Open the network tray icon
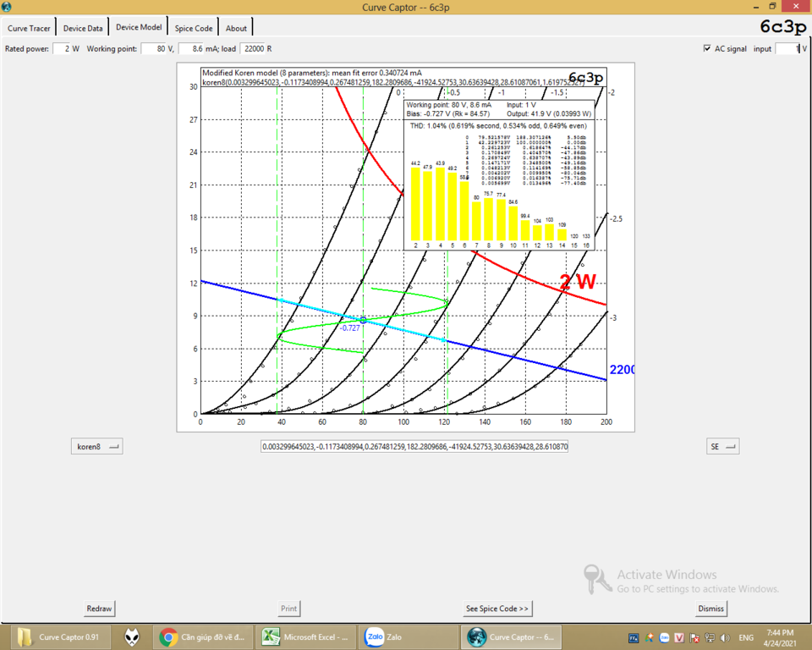The image size is (812, 650). 710,638
